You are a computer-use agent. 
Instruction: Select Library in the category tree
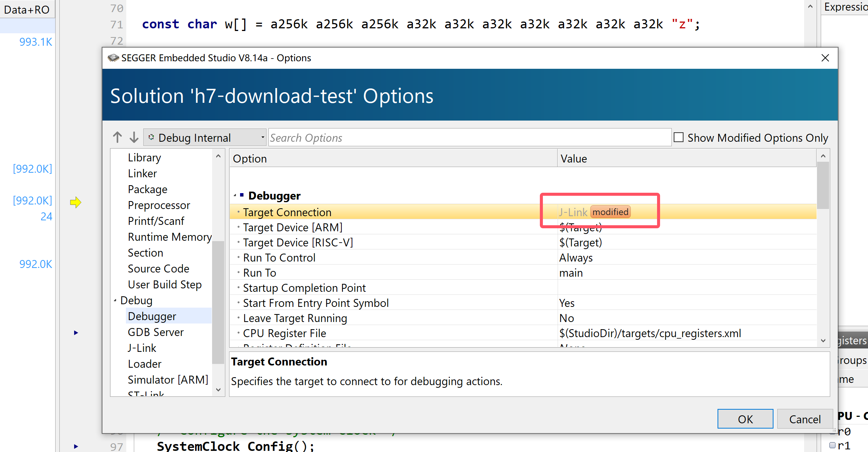[144, 158]
